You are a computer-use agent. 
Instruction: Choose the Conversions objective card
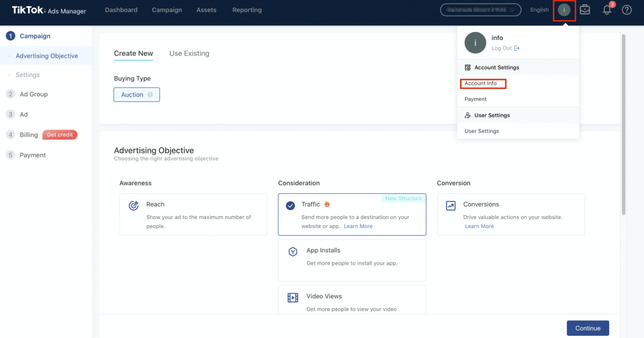[x=510, y=214]
